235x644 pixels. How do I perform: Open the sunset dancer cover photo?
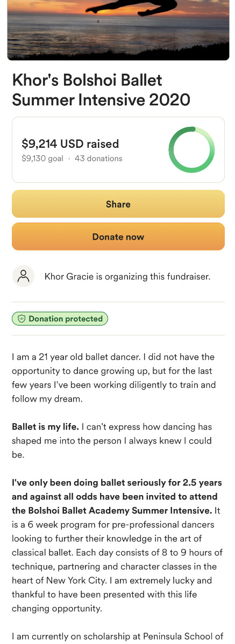(x=118, y=30)
